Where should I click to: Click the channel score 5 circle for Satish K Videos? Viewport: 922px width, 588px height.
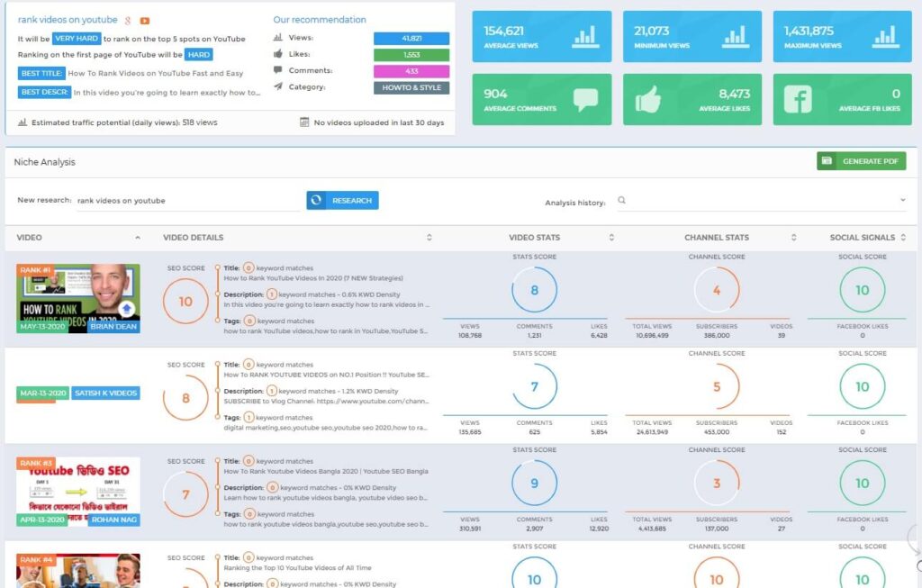pos(717,386)
